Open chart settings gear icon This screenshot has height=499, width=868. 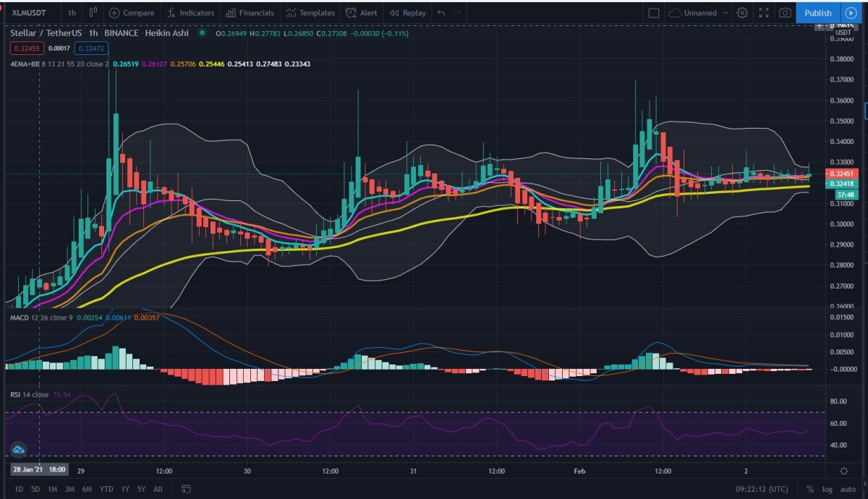click(742, 13)
